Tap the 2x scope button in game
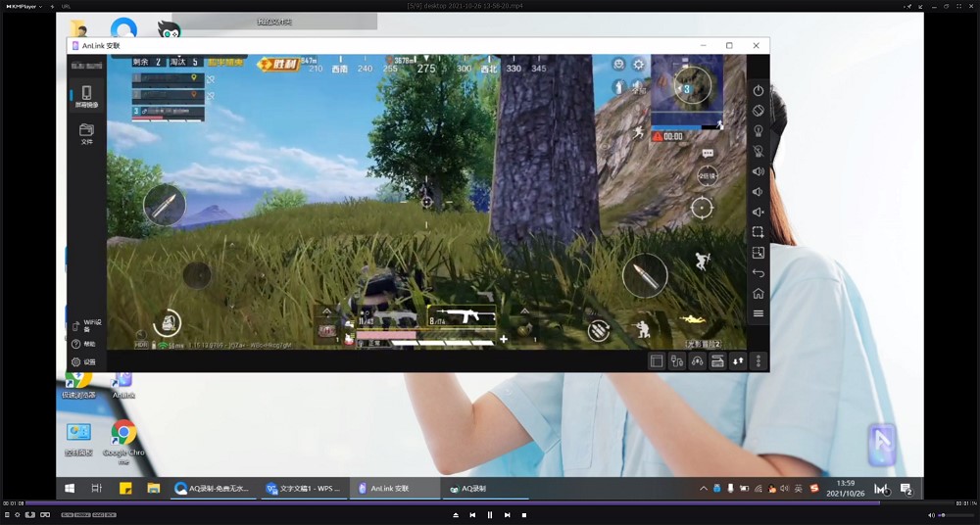The image size is (980, 525). click(x=707, y=176)
